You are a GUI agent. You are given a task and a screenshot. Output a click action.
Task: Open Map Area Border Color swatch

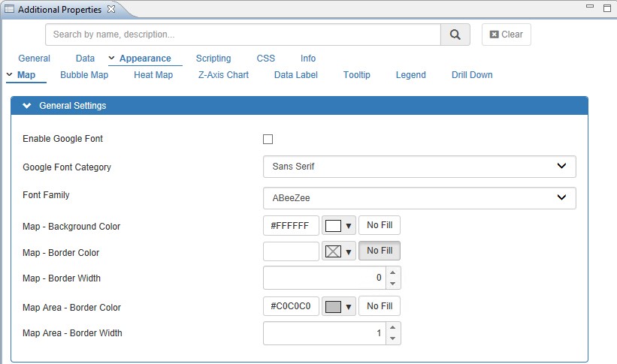(x=338, y=306)
